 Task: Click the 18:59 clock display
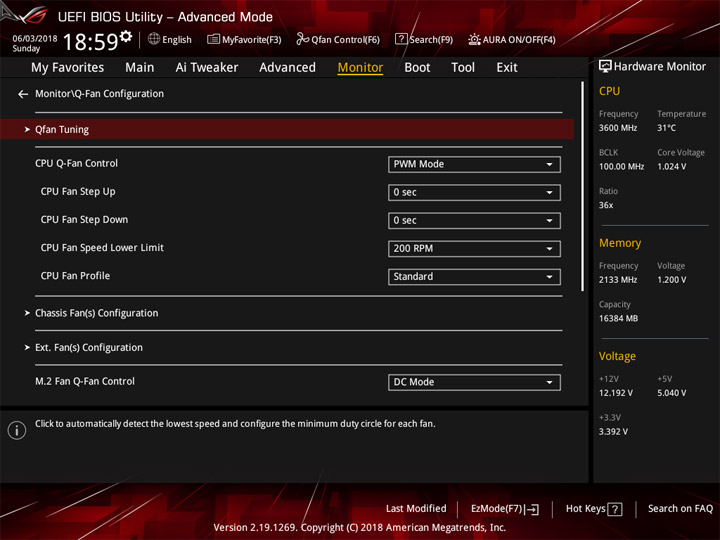[91, 42]
